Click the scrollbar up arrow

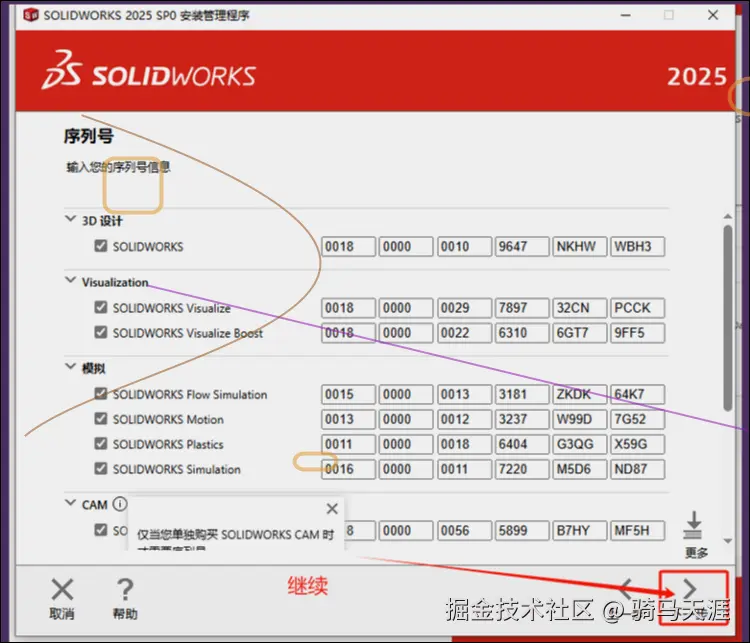pyautogui.click(x=728, y=217)
